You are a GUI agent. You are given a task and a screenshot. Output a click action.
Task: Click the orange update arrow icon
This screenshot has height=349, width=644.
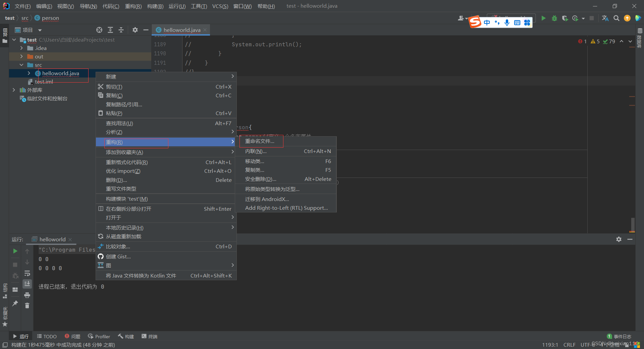pos(627,18)
